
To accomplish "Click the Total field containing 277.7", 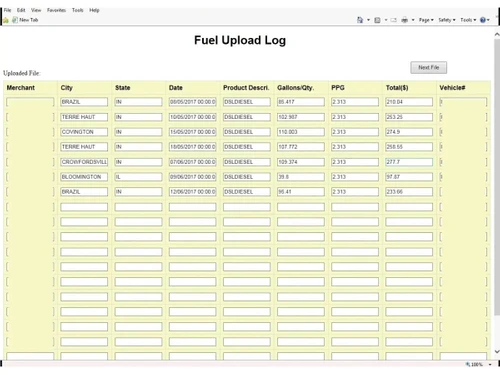I will click(x=409, y=162).
